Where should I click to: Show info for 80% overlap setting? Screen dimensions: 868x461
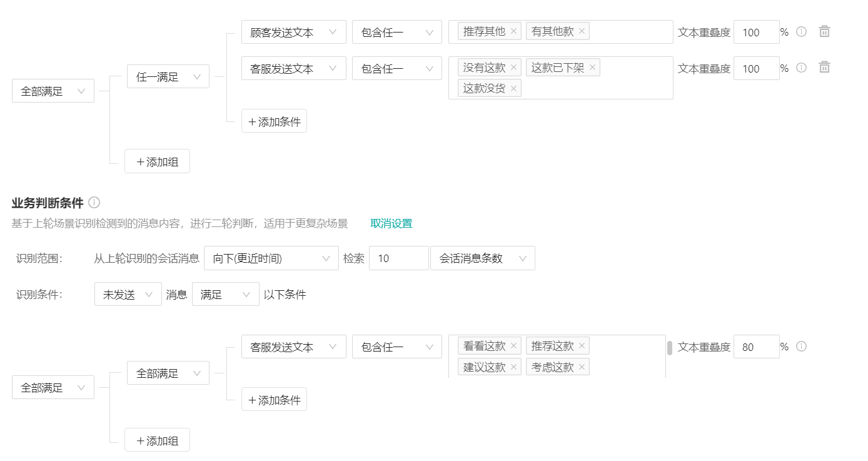(x=802, y=346)
